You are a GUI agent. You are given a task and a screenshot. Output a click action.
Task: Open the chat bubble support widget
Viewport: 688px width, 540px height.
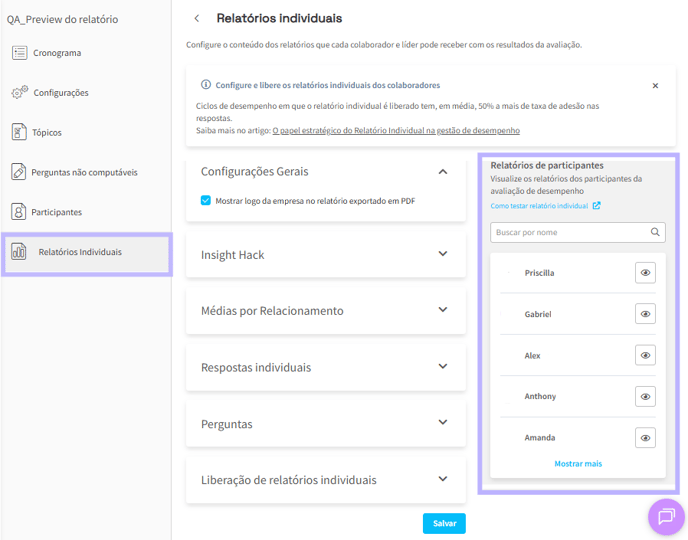(x=666, y=517)
